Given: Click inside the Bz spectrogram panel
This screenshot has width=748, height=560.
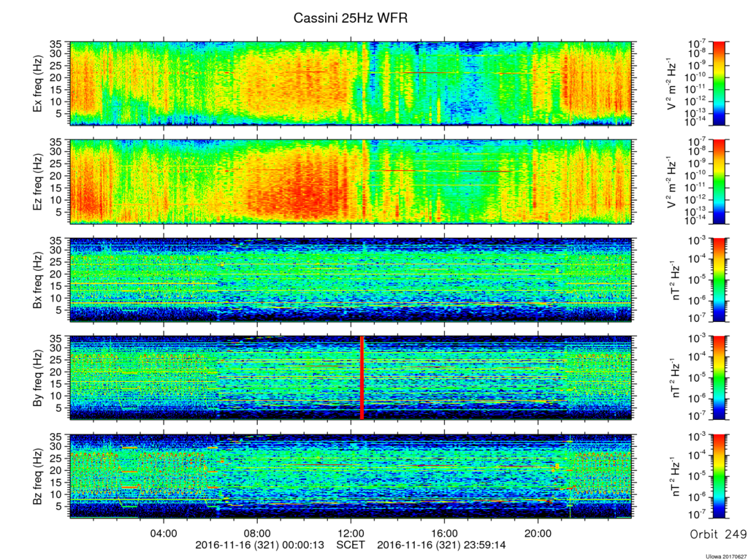Looking at the screenshot, I should [351, 476].
